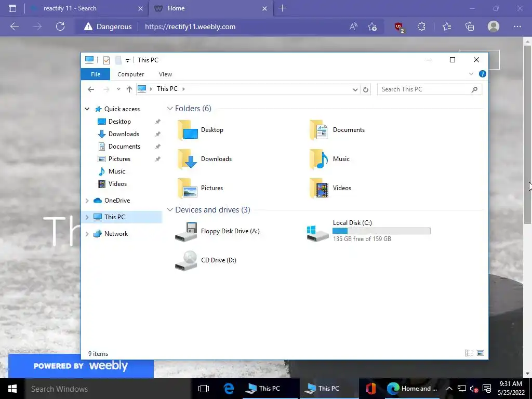Click the Powered by Weebly banner
Image resolution: width=532 pixels, height=399 pixels.
(81, 366)
